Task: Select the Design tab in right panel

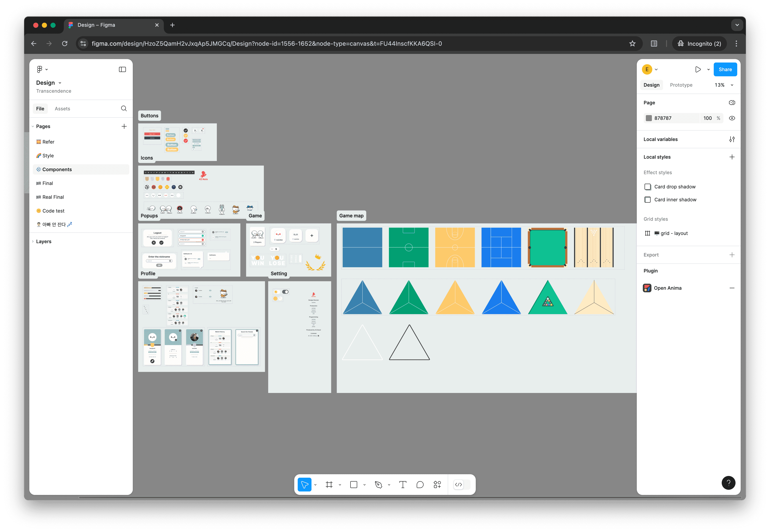Action: point(651,85)
